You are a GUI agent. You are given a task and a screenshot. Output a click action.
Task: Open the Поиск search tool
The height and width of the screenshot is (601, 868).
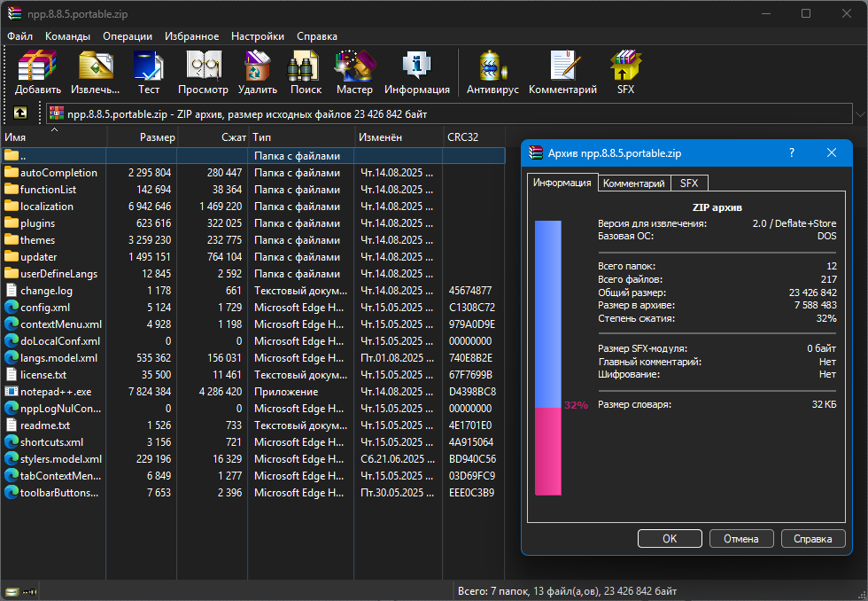(306, 72)
